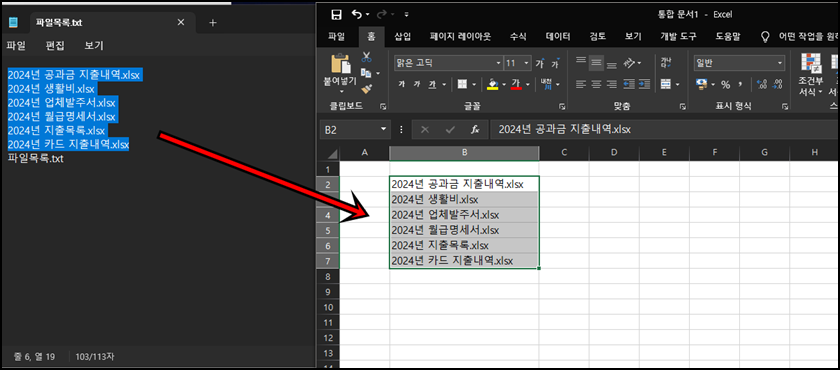Open the 붙여넣기 paste options arrow

click(x=341, y=91)
